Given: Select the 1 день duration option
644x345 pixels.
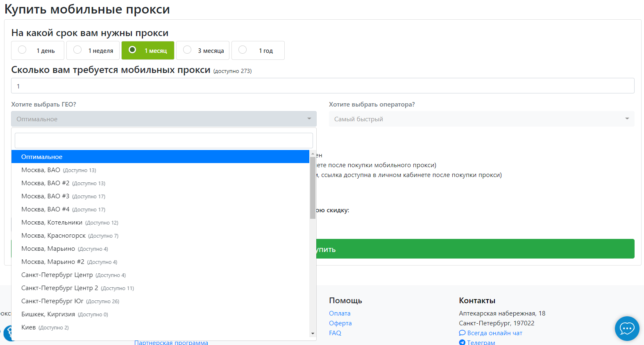Looking at the screenshot, I should click(38, 50).
